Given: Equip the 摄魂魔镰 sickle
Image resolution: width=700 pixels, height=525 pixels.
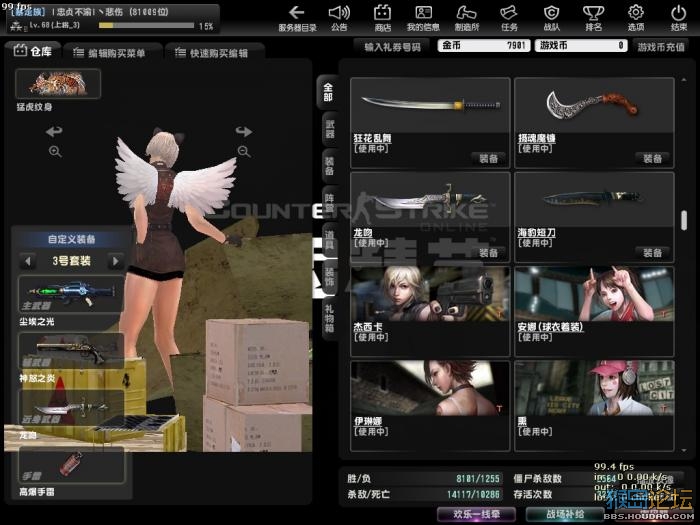Looking at the screenshot, I should point(652,158).
